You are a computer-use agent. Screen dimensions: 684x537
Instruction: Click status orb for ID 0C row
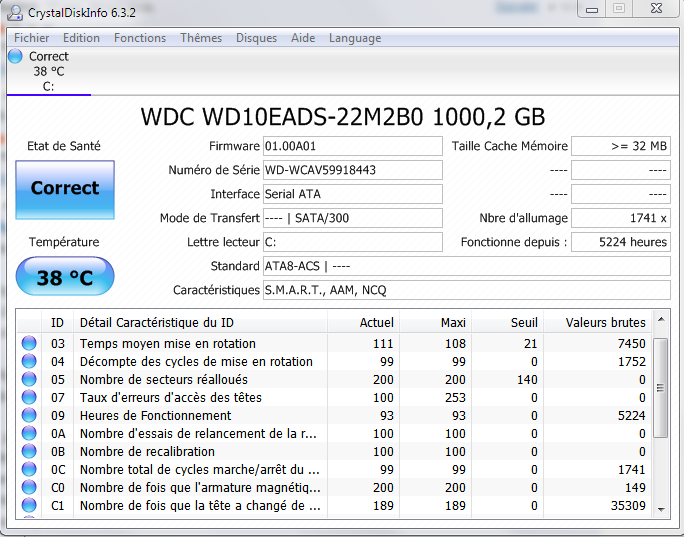(x=29, y=469)
